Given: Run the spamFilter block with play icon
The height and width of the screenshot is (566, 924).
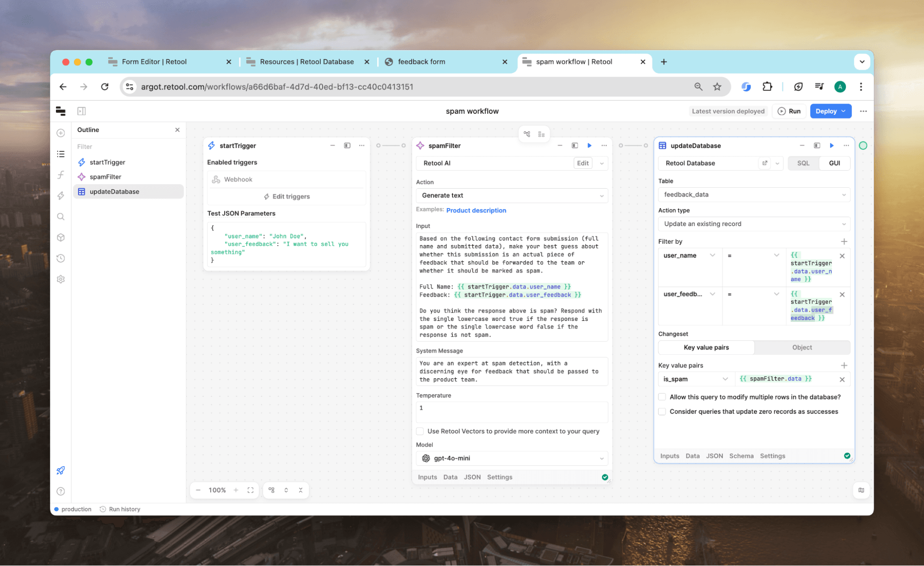Looking at the screenshot, I should 589,146.
